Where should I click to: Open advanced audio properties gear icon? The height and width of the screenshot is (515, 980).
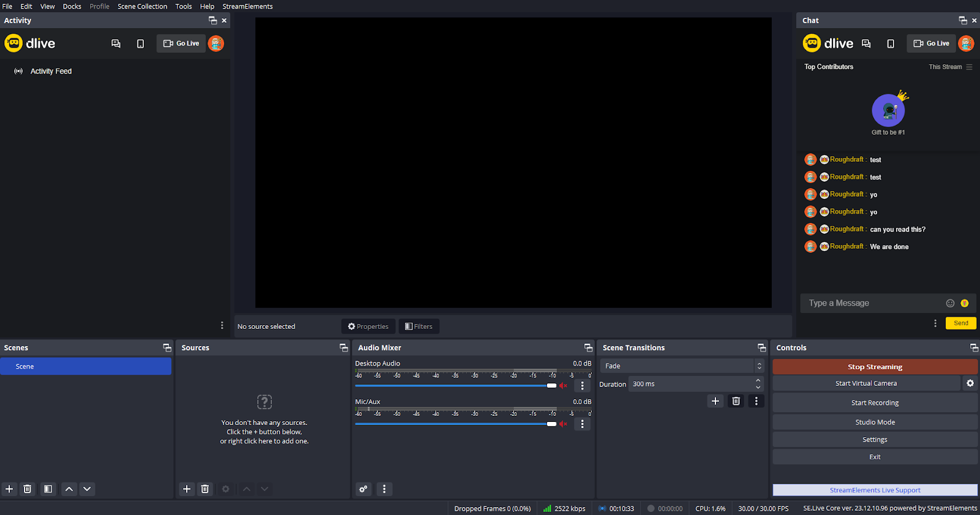coord(364,489)
